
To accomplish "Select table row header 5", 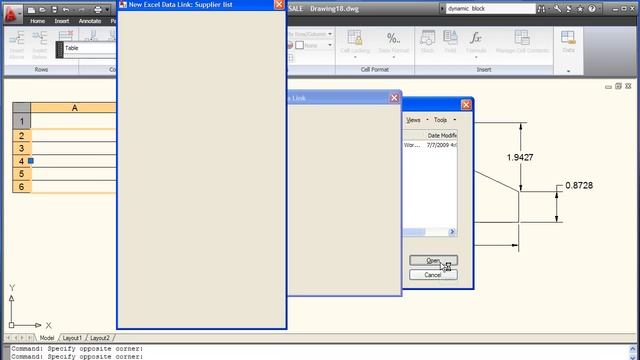I will 22,174.
